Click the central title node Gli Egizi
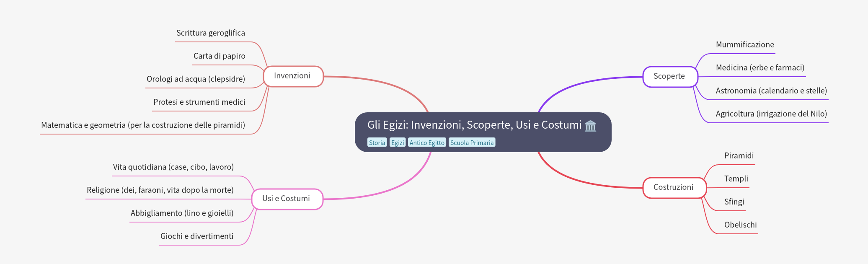This screenshot has height=264, width=868. pos(474,125)
